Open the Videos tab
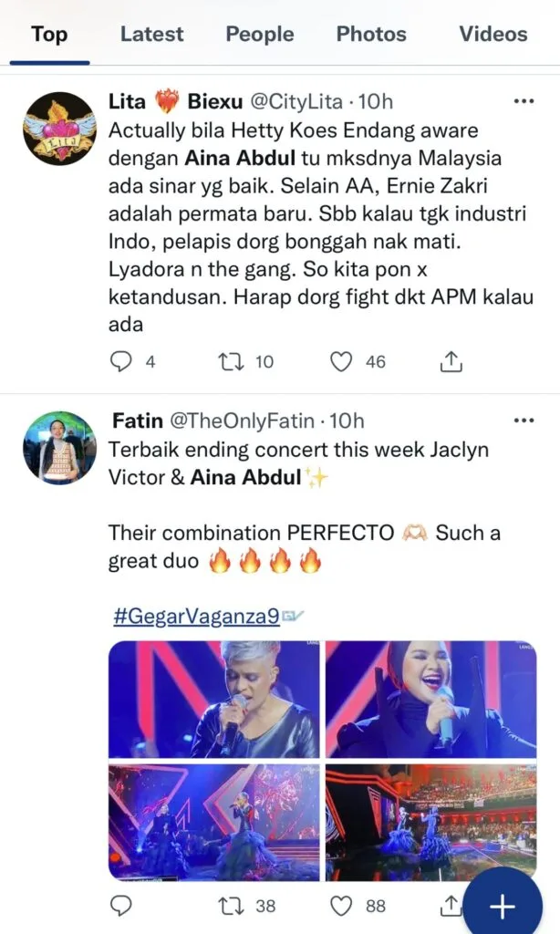The width and height of the screenshot is (560, 934). click(493, 35)
